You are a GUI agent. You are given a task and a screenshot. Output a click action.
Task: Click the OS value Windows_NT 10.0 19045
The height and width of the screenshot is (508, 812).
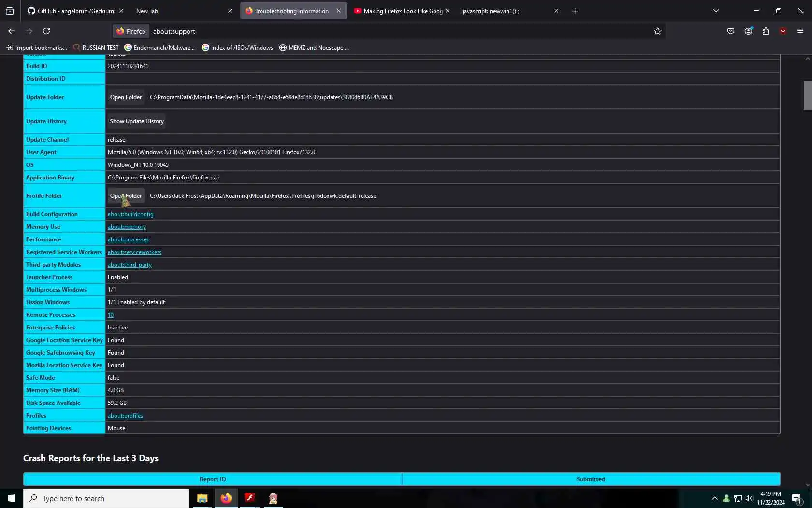coord(138,165)
